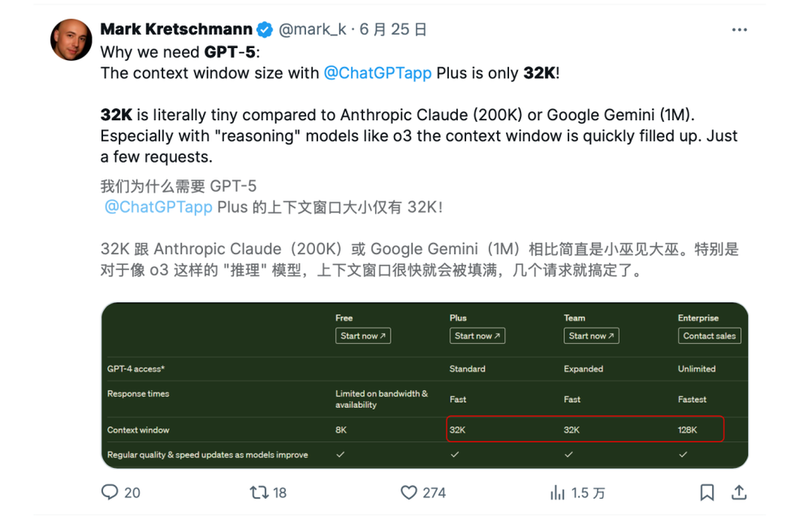Click the blue verified badge

point(266,30)
